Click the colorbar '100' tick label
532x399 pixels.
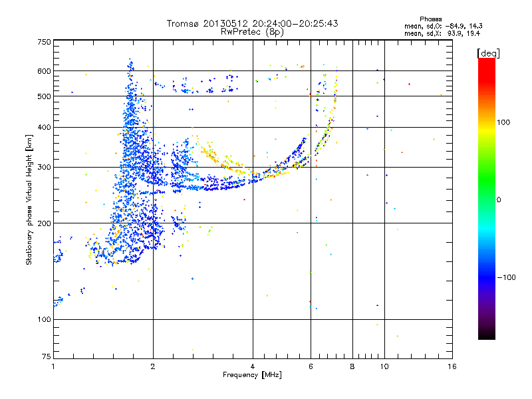(x=503, y=122)
